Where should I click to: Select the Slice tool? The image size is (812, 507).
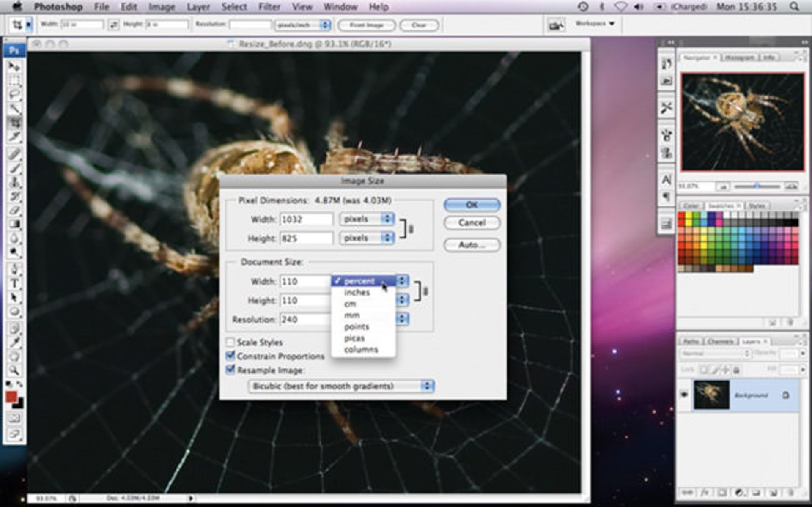[x=14, y=136]
